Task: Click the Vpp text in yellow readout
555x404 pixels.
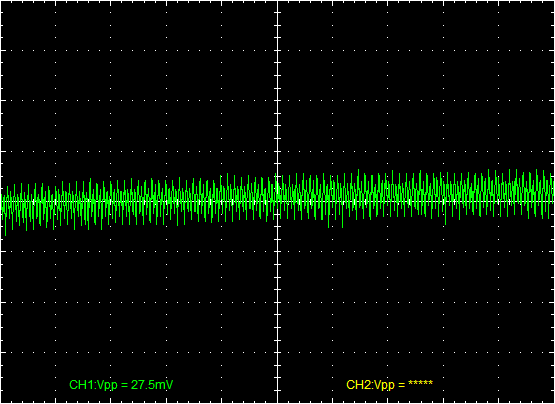Action: click(385, 385)
